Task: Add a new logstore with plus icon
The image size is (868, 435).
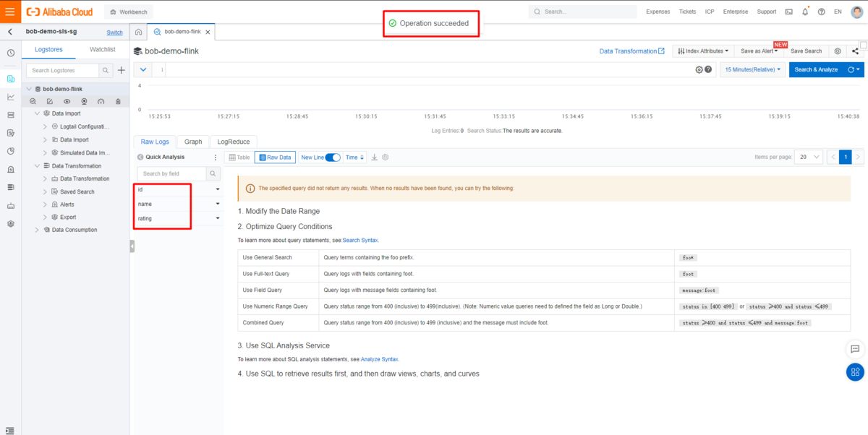Action: [x=122, y=70]
